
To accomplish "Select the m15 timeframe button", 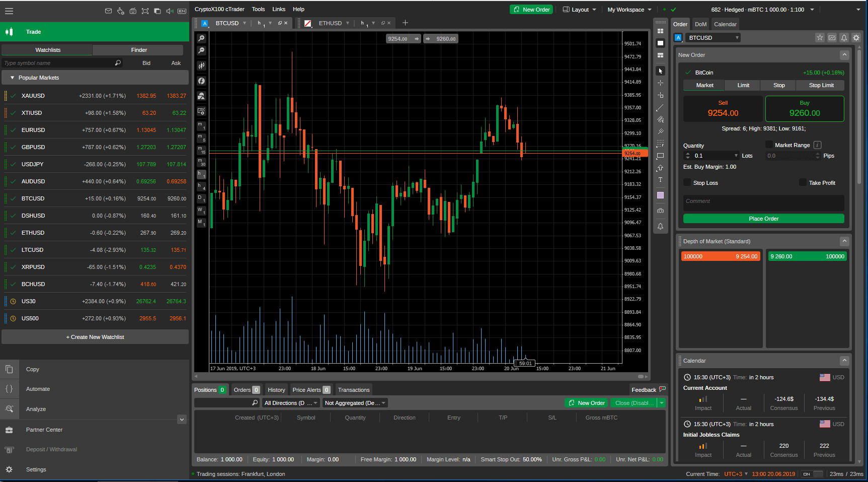I will coord(201,150).
